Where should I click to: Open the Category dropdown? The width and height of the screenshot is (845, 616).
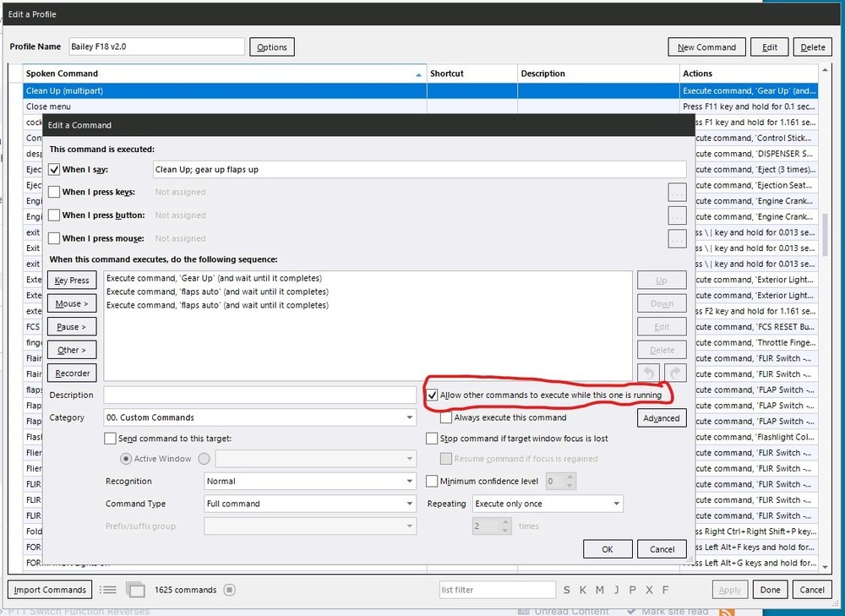[x=259, y=417]
